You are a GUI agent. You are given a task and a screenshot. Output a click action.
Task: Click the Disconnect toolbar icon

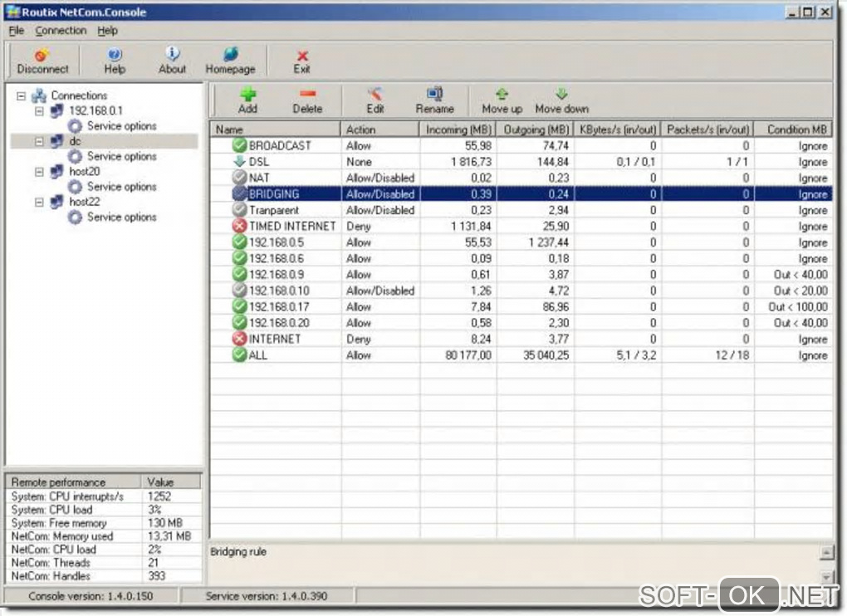(42, 55)
